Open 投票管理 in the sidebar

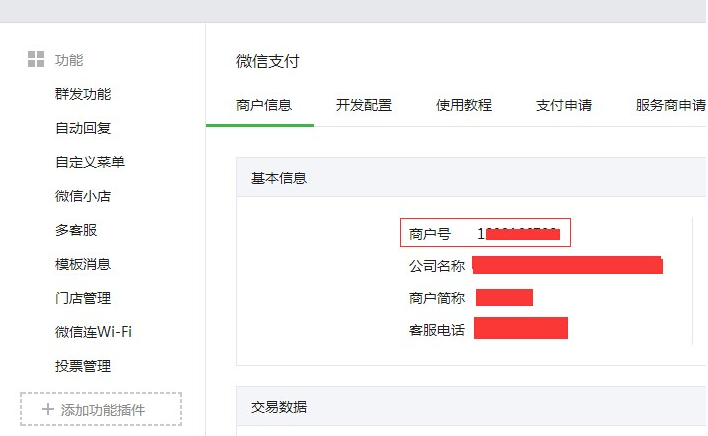tap(83, 366)
